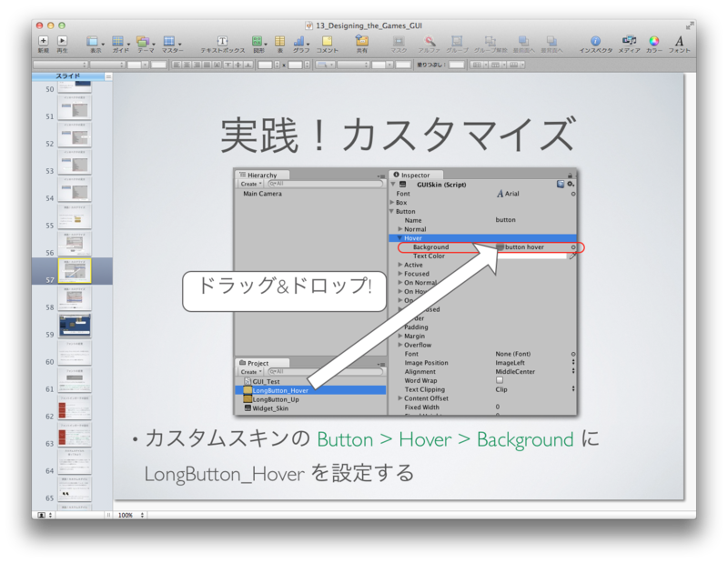The height and width of the screenshot is (563, 728).
Task: Click LongButton_Up in the Unity Project panel
Action: point(276,399)
